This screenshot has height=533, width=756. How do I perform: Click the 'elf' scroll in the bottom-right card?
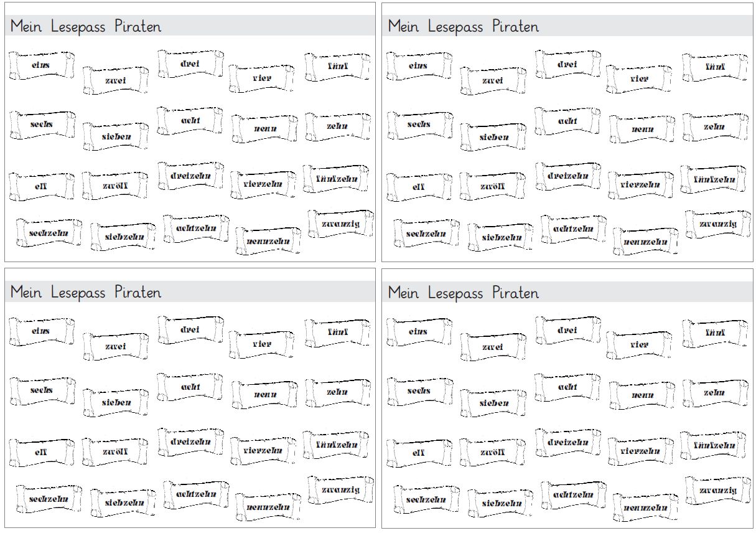coord(419,453)
